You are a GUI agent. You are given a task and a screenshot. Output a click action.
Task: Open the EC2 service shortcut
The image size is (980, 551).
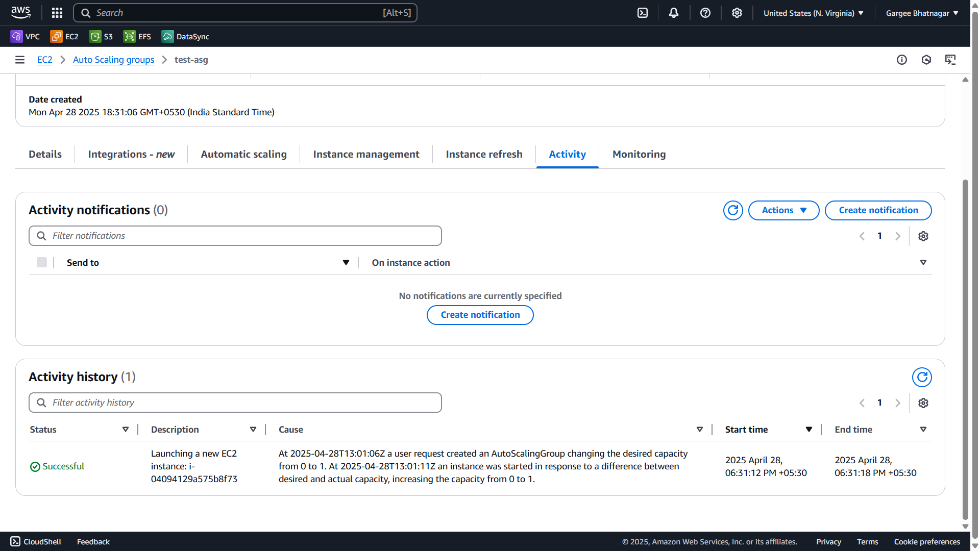point(64,36)
